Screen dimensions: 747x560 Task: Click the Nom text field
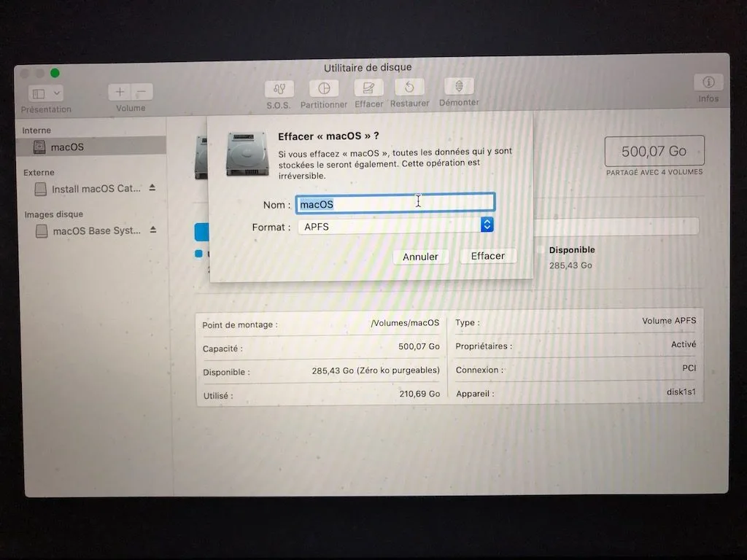pos(395,203)
